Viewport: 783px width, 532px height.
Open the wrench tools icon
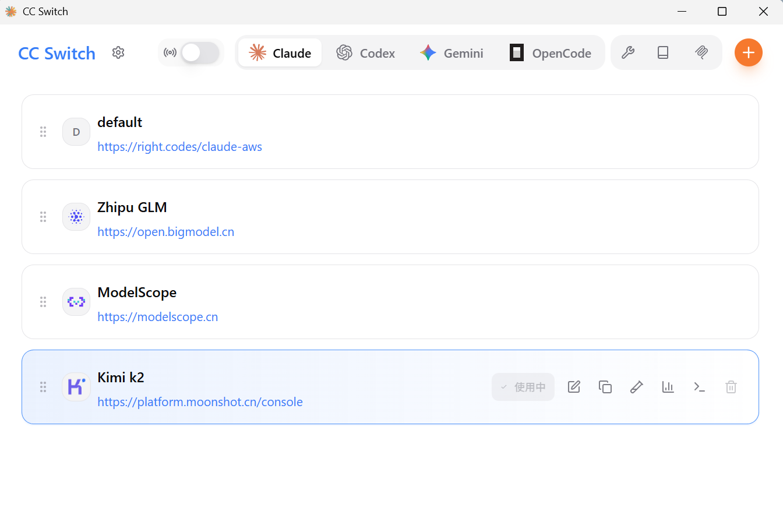pyautogui.click(x=628, y=52)
